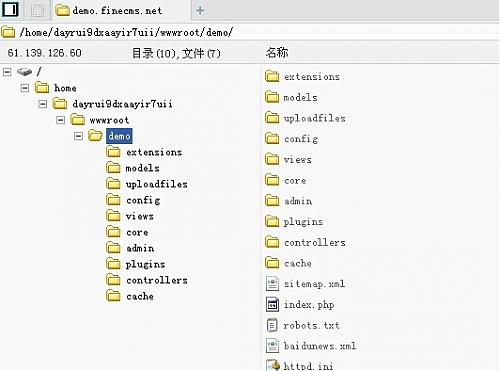Image resolution: width=500 pixels, height=371 pixels.
Task: Click the 名称 column header
Action: pos(277,53)
